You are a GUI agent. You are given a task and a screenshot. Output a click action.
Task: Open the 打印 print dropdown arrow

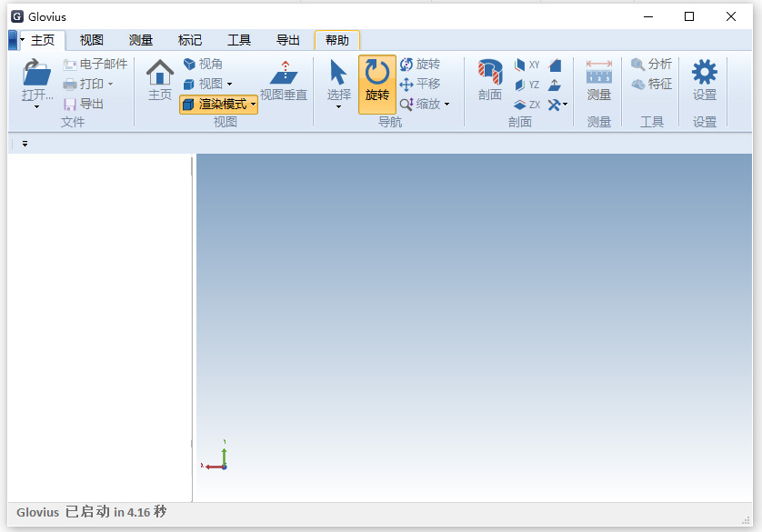109,84
